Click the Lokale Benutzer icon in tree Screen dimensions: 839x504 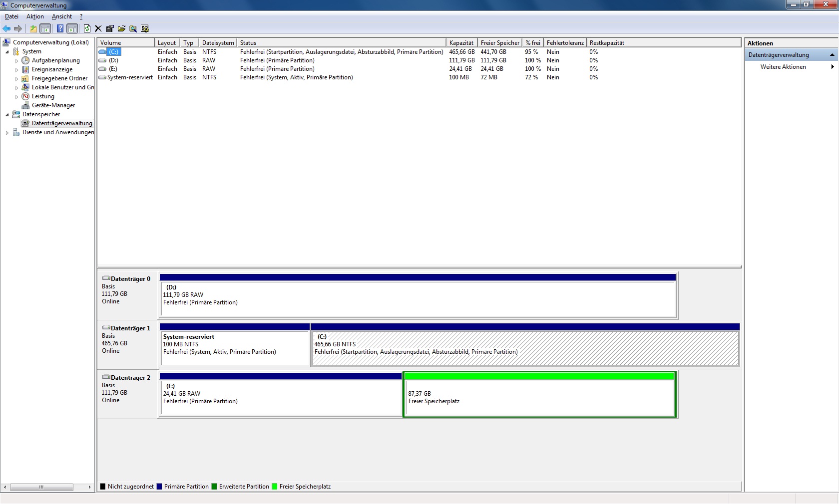(x=25, y=87)
